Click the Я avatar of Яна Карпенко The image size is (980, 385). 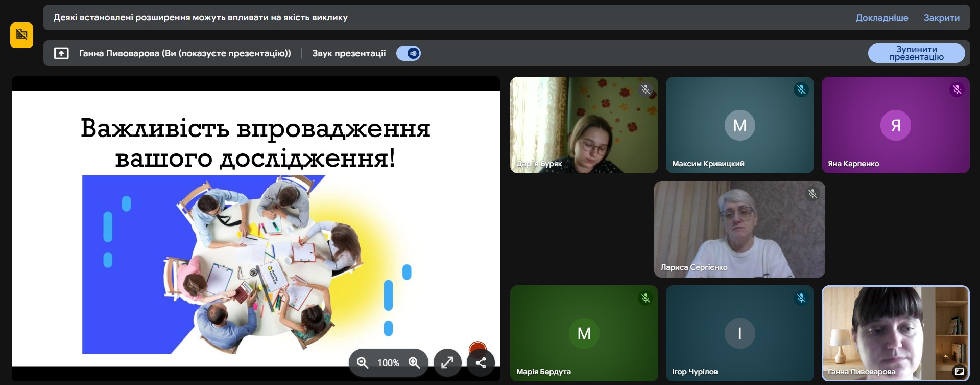(x=895, y=125)
